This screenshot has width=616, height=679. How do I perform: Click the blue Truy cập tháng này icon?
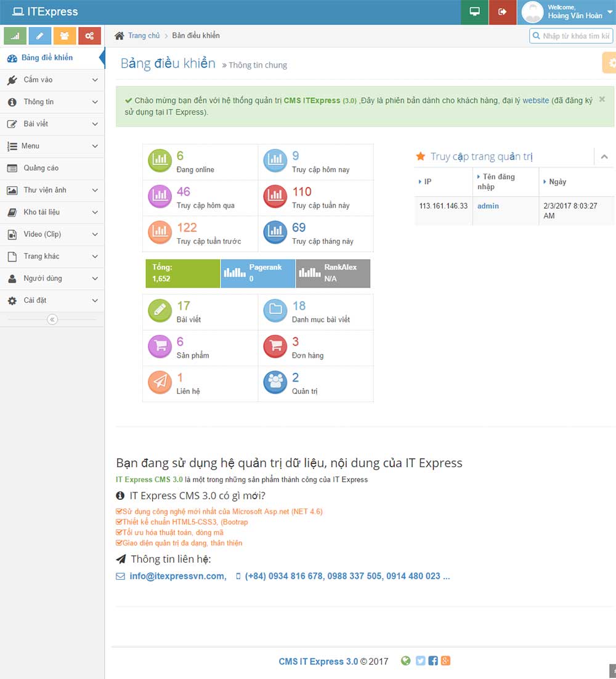(275, 232)
